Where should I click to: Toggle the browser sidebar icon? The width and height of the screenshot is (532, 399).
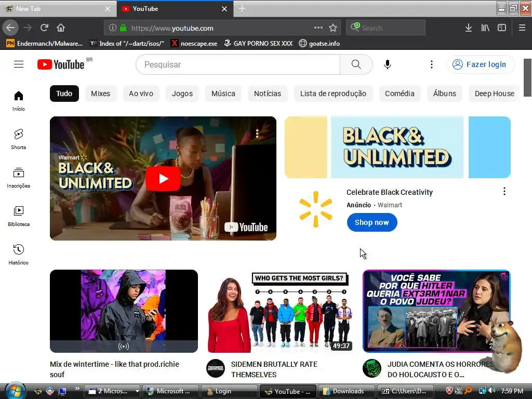click(x=502, y=28)
